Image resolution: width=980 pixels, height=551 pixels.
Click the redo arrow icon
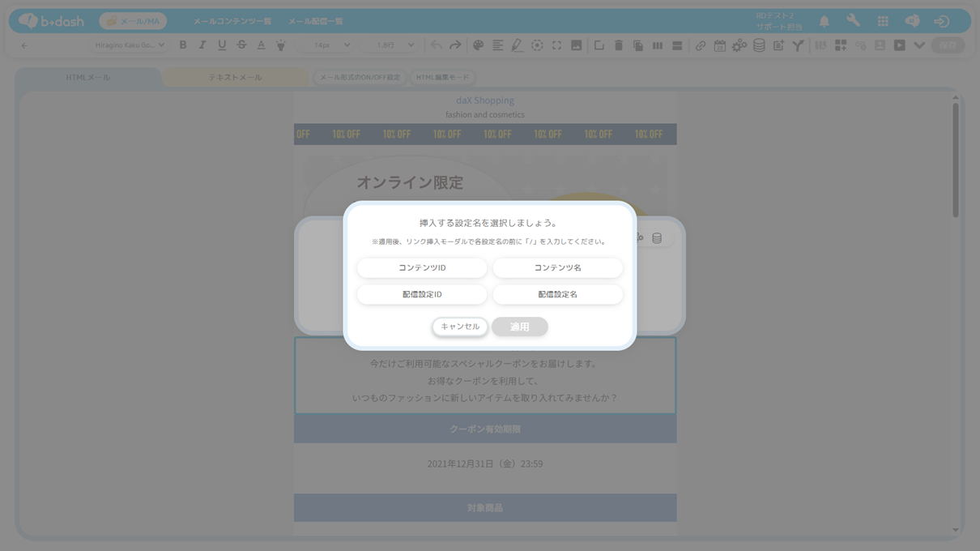(455, 45)
